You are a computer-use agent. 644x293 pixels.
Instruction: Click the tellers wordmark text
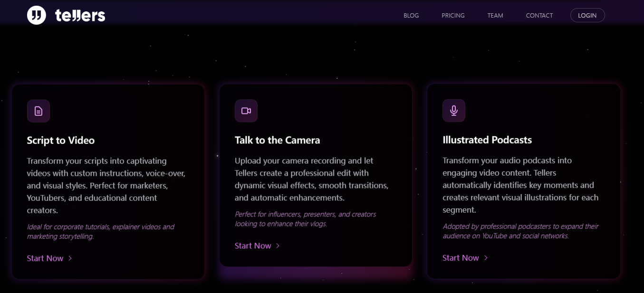point(80,15)
